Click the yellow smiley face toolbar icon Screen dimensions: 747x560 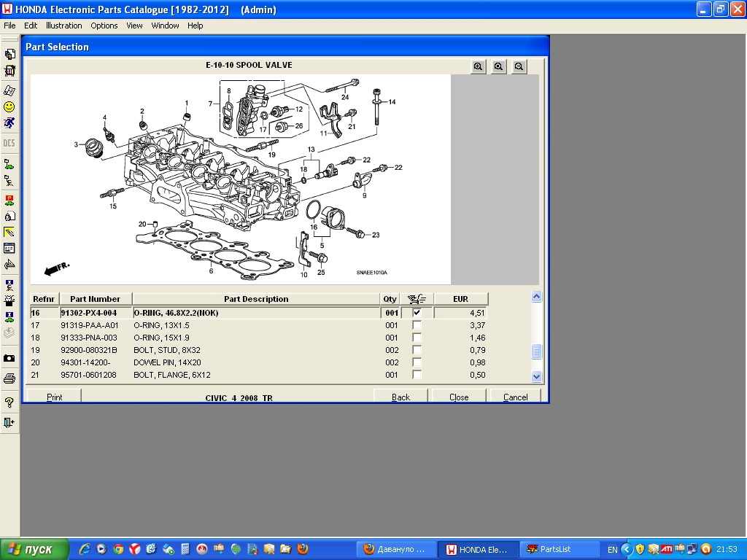point(9,106)
